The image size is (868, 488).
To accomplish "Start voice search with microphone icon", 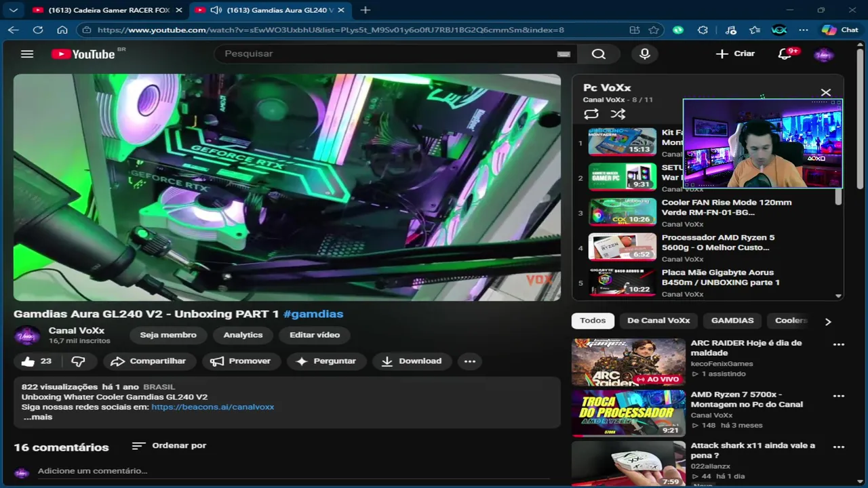I will pos(644,54).
